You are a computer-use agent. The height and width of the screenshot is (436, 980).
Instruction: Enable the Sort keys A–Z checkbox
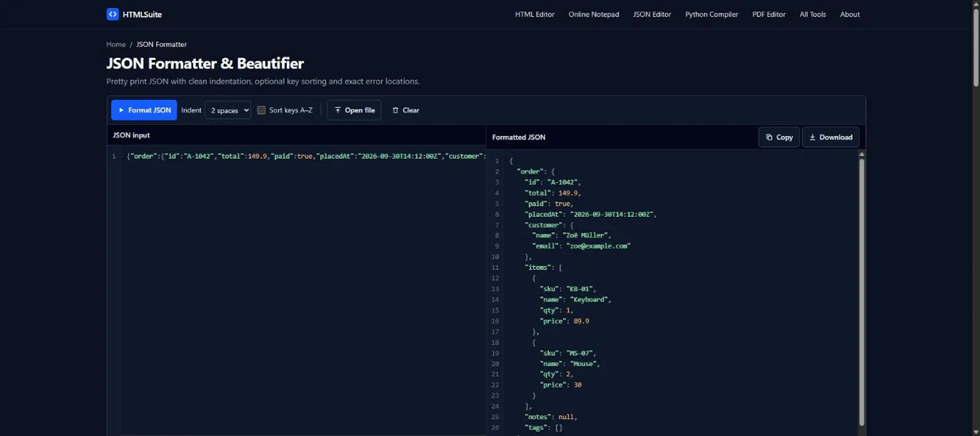(262, 110)
